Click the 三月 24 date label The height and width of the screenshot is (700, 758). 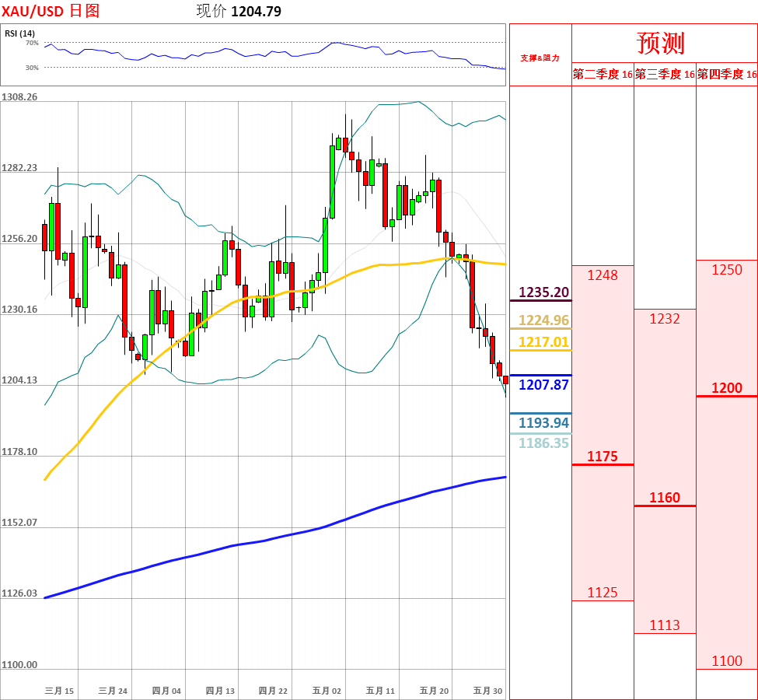pyautogui.click(x=113, y=691)
